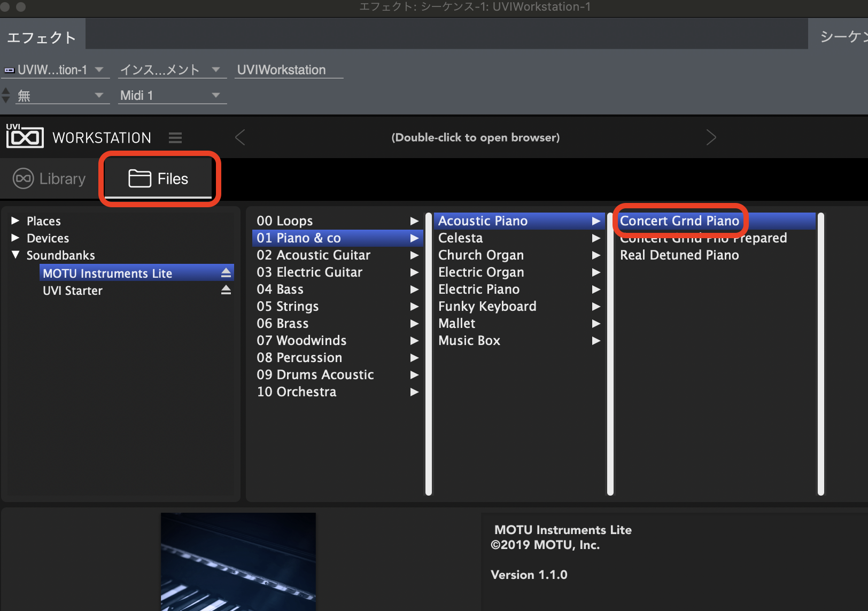Eject the MOTU Instruments Lite soundbank
Viewport: 868px width, 611px height.
[226, 273]
